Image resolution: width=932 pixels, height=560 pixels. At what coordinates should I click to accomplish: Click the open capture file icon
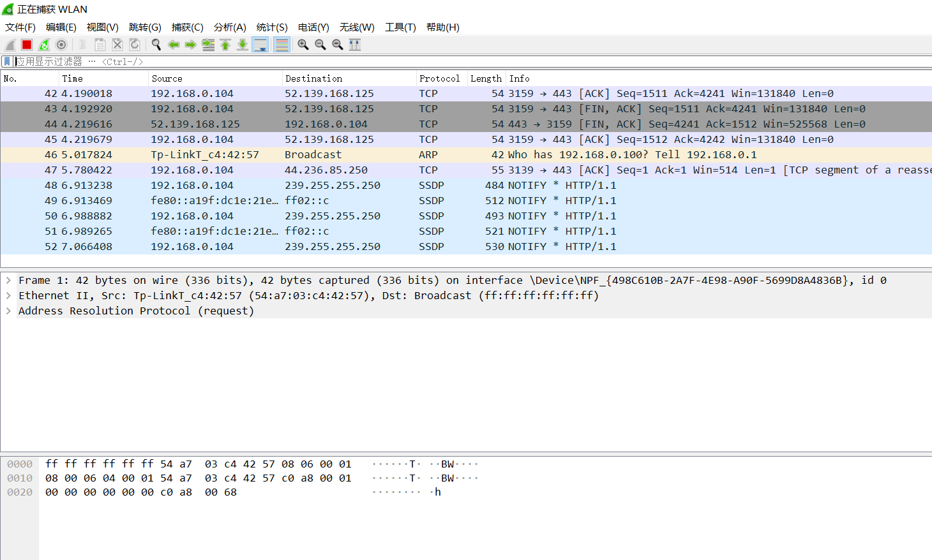[83, 45]
